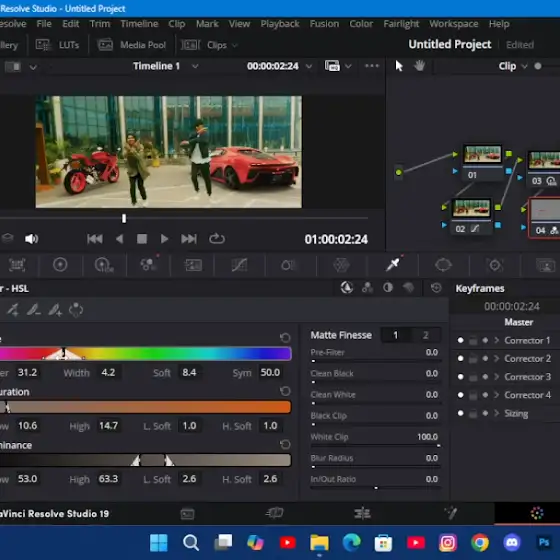Adjust the Luminance range bar
Viewport: 560px width, 560px height.
coord(146,460)
